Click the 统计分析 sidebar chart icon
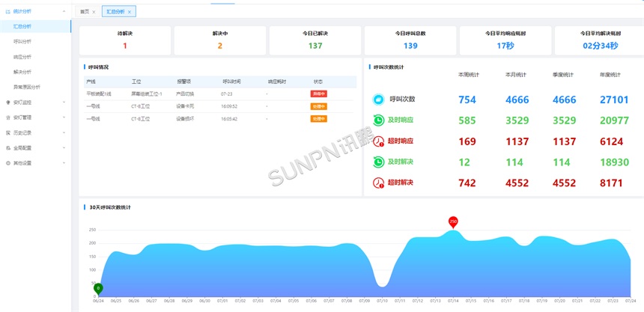Screen dimensions: 644x312 (x=7, y=12)
